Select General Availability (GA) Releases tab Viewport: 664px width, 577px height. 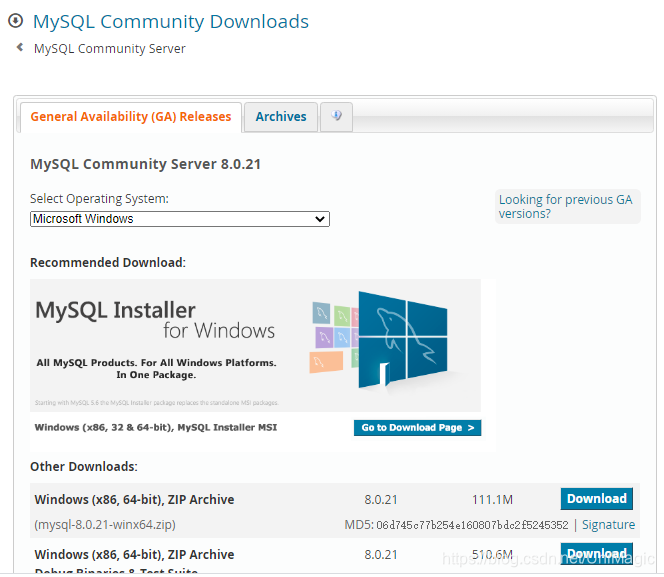coord(131,117)
